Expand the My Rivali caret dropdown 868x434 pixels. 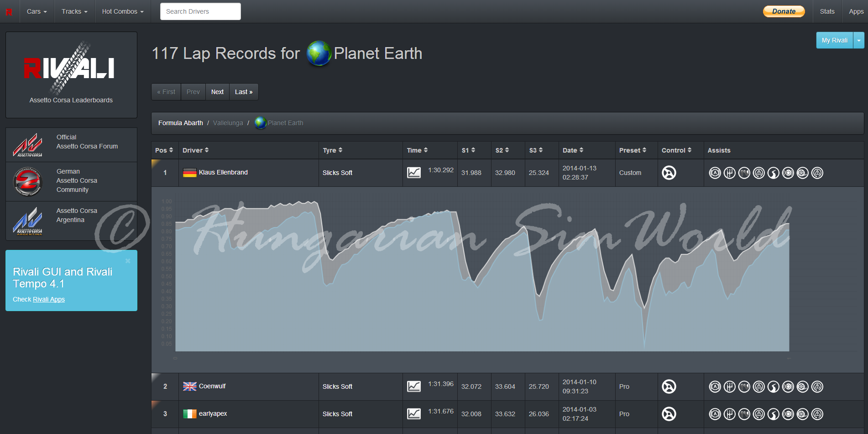pyautogui.click(x=859, y=40)
